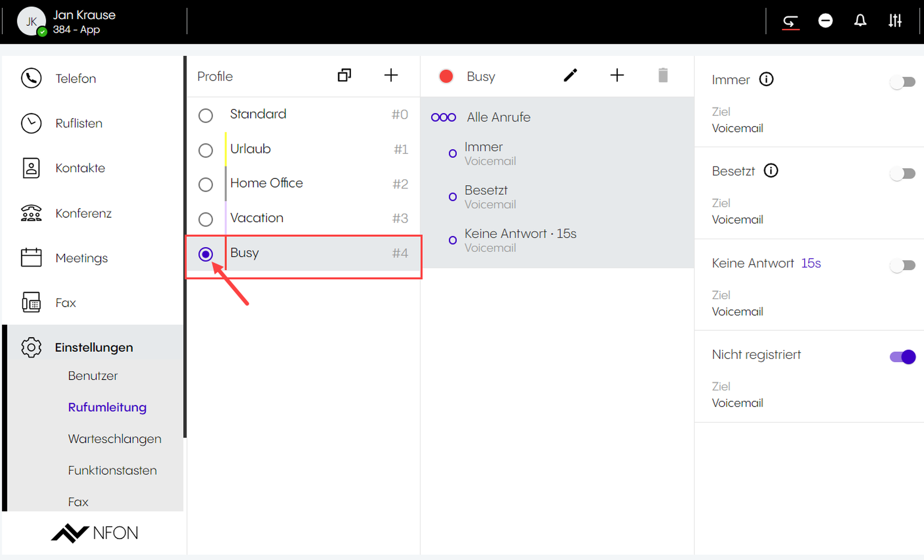Delete Busy profile with trash icon
The width and height of the screenshot is (924, 560).
coord(663,75)
